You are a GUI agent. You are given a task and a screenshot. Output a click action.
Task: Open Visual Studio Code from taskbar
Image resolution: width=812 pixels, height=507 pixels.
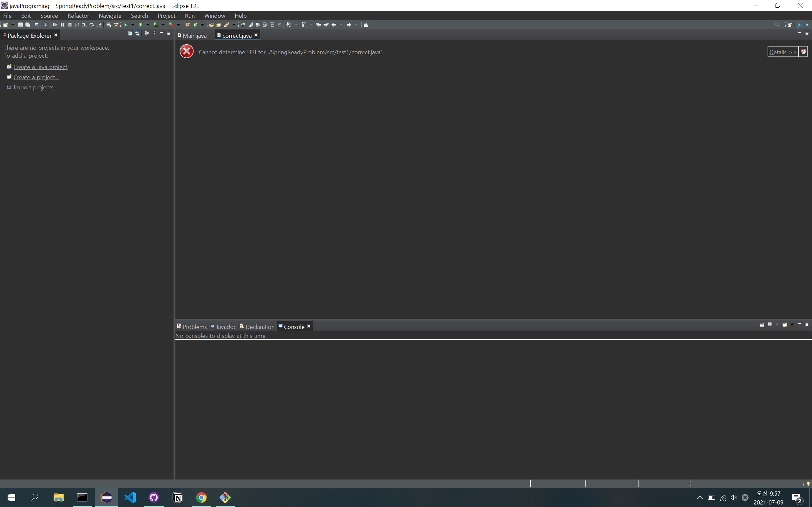coord(130,497)
